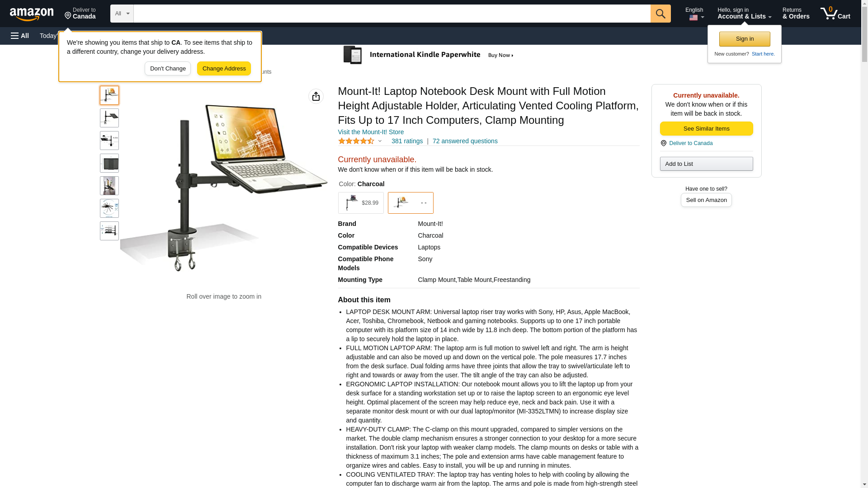Open Returns & Orders
868x488 pixels.
point(796,14)
